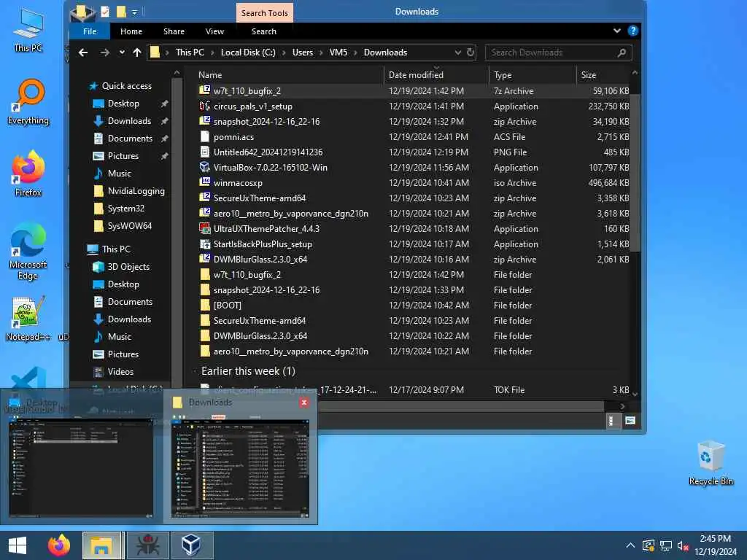Click the File Explorer taskbar button
This screenshot has height=560, width=747.
tap(103, 545)
